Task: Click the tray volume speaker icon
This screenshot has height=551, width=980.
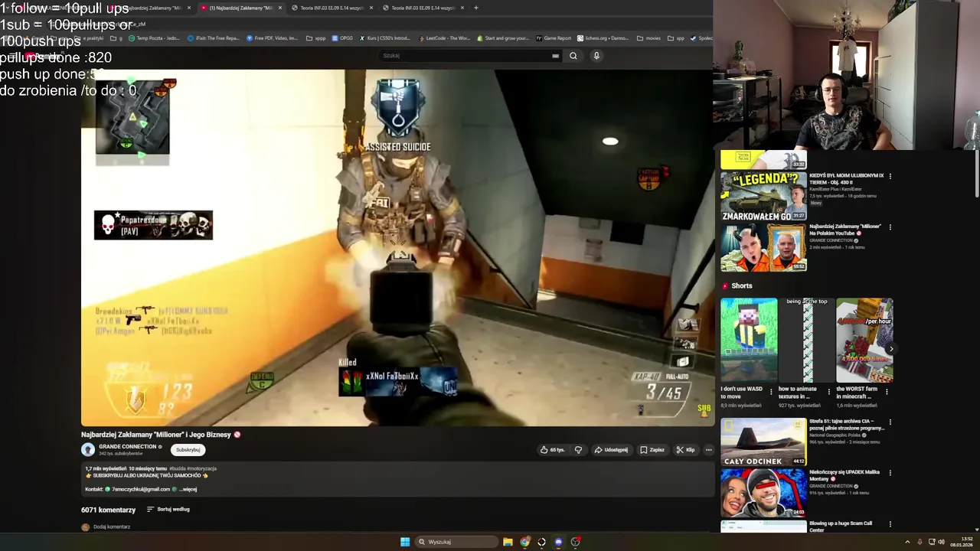Action: (941, 542)
